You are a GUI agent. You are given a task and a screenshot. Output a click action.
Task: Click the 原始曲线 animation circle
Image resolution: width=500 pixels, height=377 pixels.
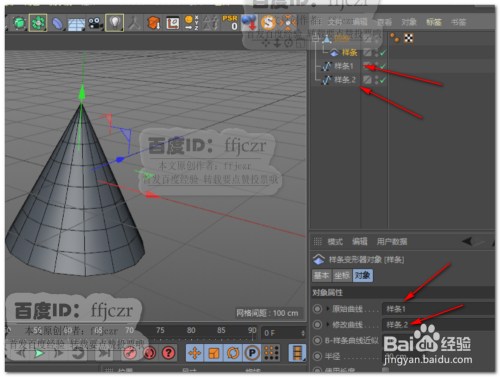[x=317, y=309]
